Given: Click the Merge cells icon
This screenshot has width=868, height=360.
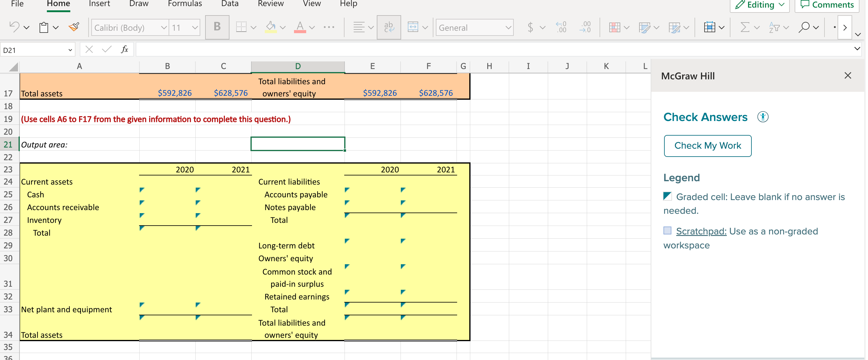Looking at the screenshot, I should (413, 27).
